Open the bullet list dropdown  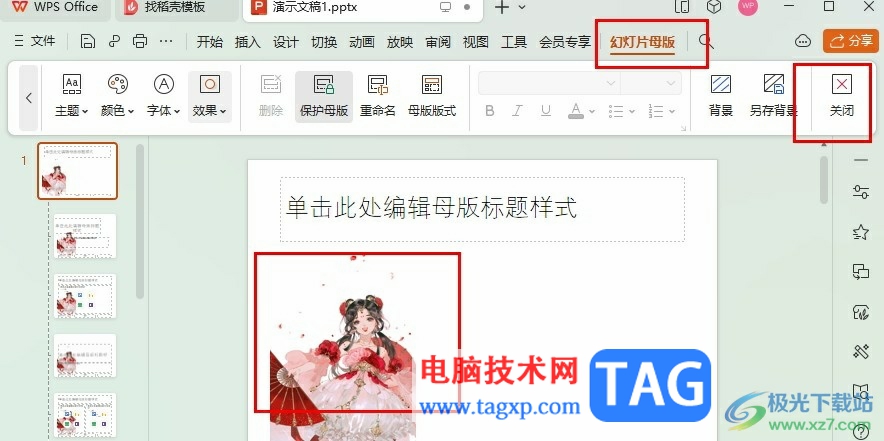(x=632, y=111)
